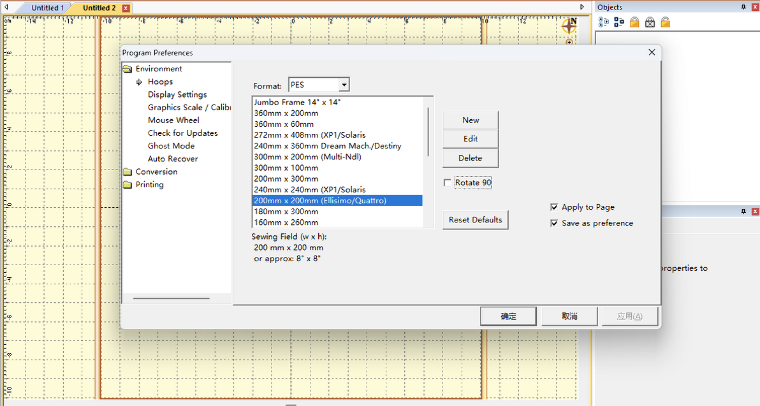Image resolution: width=760 pixels, height=406 pixels.
Task: Cancel with the 取消 button
Action: coord(569,316)
